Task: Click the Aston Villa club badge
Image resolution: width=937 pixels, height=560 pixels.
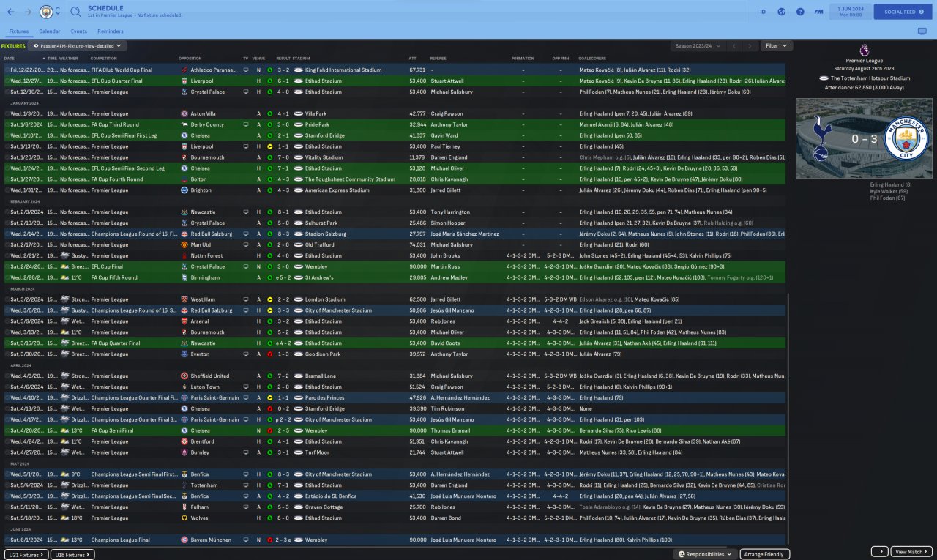Action: tap(184, 114)
